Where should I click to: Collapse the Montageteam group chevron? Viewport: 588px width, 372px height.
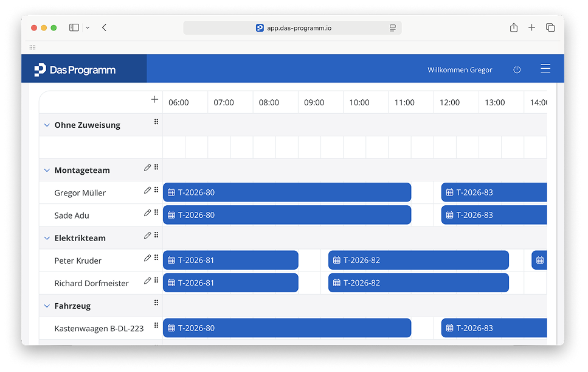pos(47,170)
